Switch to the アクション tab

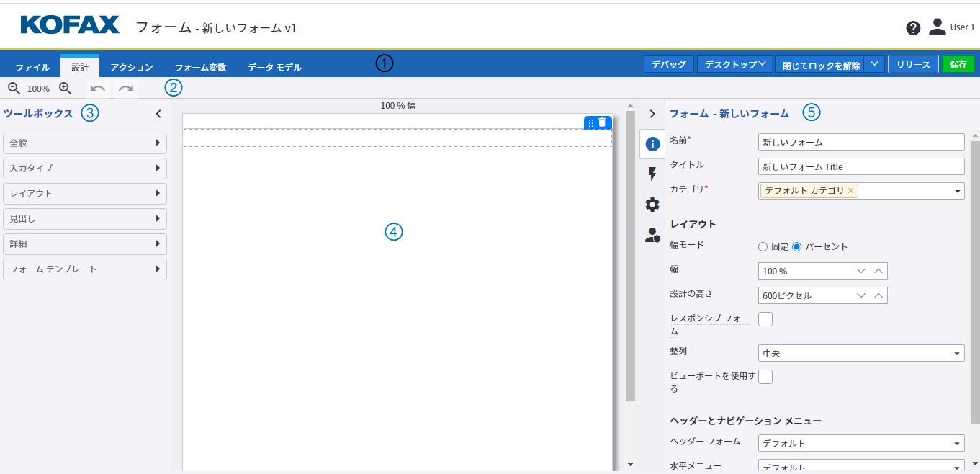[131, 66]
